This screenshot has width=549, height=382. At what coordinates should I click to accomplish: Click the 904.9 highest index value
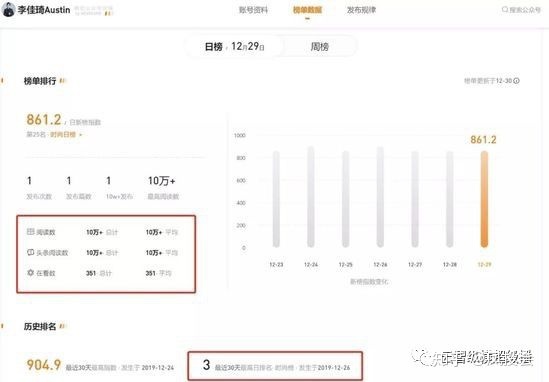(44, 365)
